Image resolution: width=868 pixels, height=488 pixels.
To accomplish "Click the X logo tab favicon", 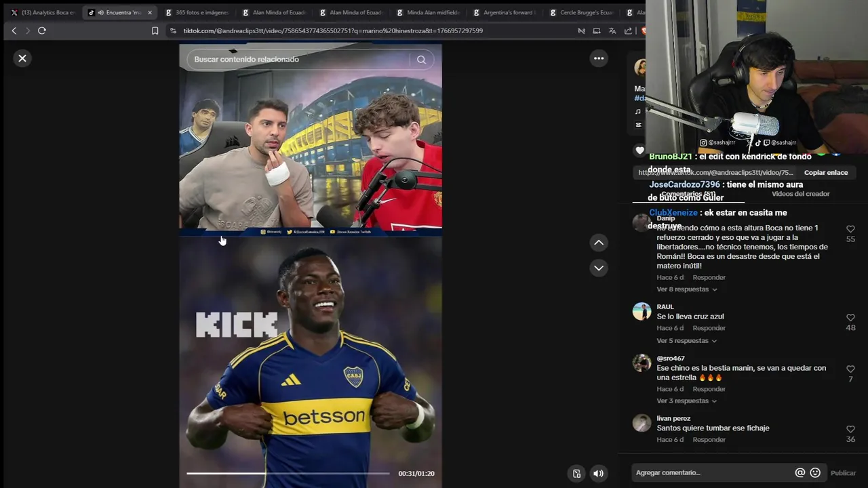I will [x=14, y=12].
